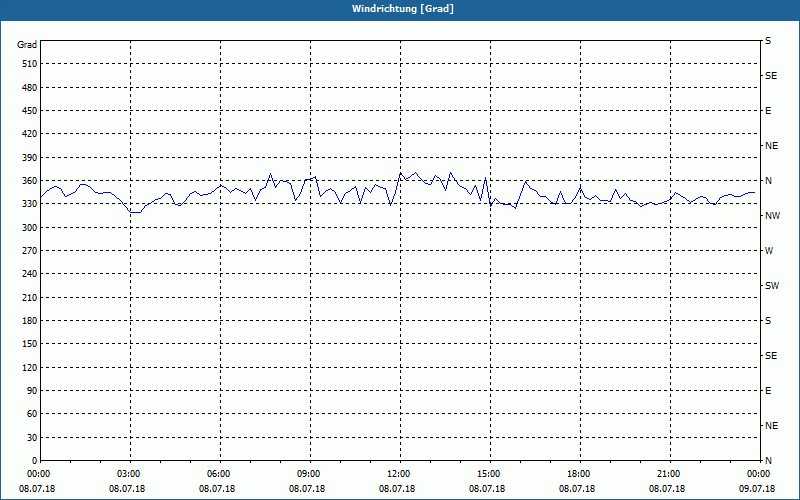Select the 30 y-axis value

coord(32,438)
